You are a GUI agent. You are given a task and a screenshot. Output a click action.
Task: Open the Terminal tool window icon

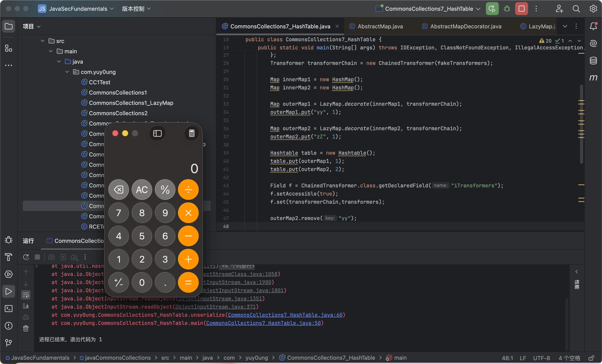tap(9, 309)
